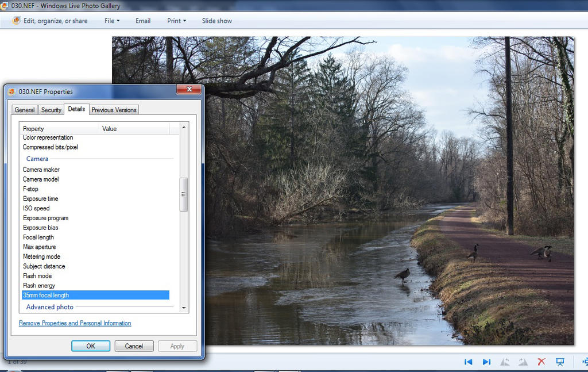Open the File dropdown menu
This screenshot has height=372, width=588.
112,21
